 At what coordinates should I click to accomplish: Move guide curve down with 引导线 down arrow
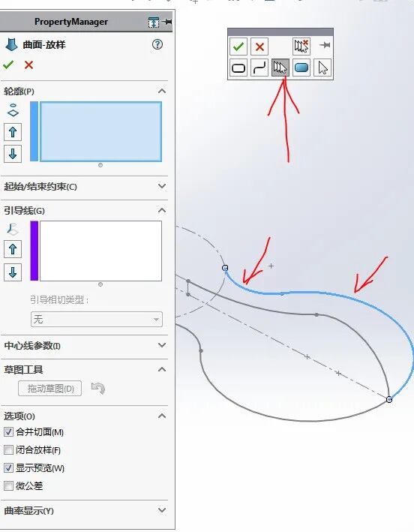[x=13, y=272]
